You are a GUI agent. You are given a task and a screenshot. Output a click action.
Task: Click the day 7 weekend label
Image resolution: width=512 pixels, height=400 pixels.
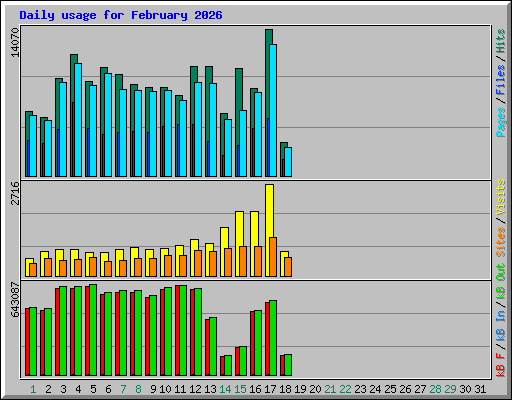point(123,389)
